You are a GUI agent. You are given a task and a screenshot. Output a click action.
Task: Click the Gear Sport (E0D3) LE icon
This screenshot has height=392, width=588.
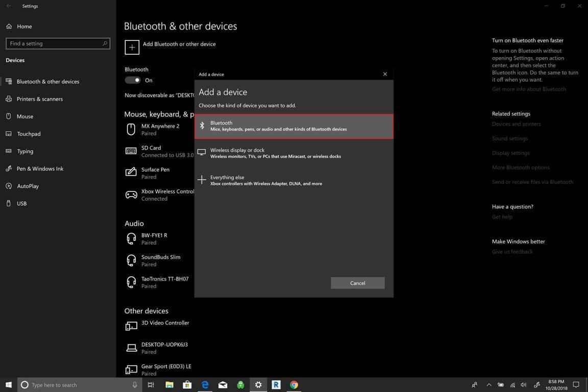[x=131, y=370]
